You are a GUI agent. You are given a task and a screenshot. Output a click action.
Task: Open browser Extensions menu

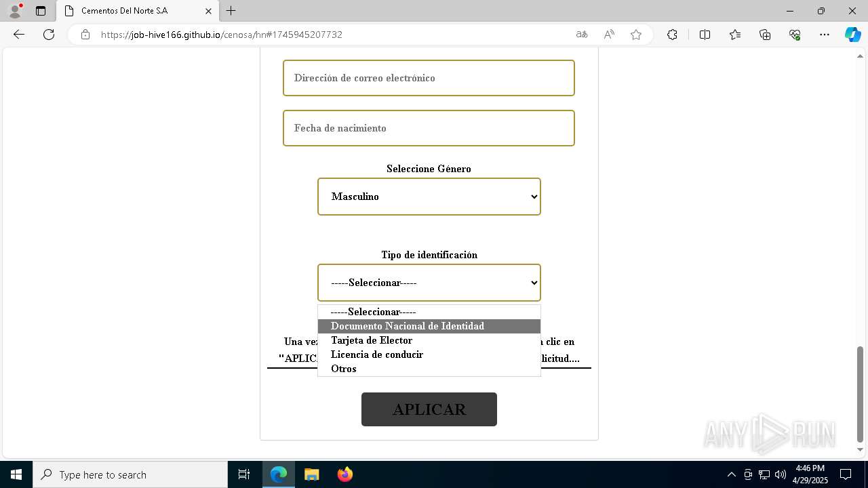click(672, 35)
